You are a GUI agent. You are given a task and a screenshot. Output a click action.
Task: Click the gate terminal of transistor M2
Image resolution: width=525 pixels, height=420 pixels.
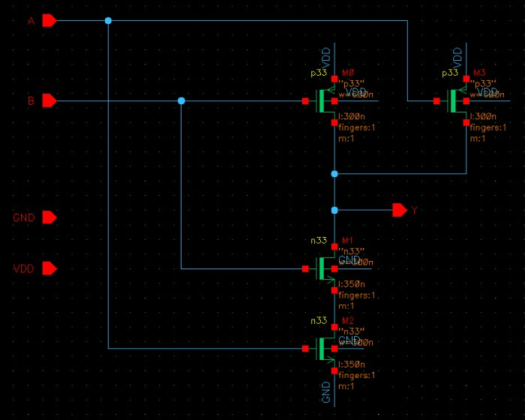click(x=305, y=349)
